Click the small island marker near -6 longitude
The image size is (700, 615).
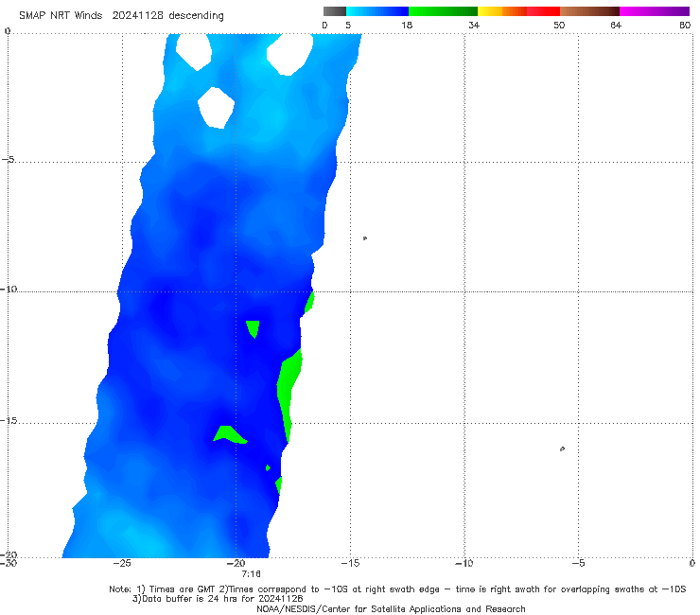click(562, 448)
